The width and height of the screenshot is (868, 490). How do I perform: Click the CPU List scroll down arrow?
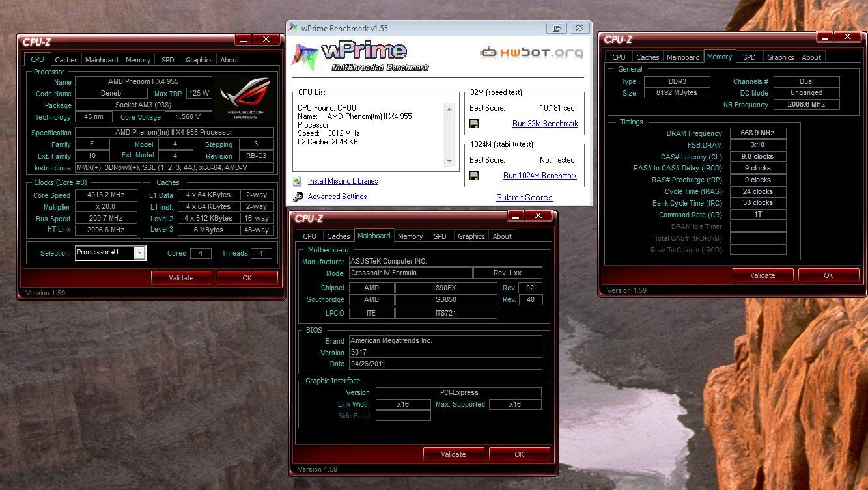(x=449, y=161)
